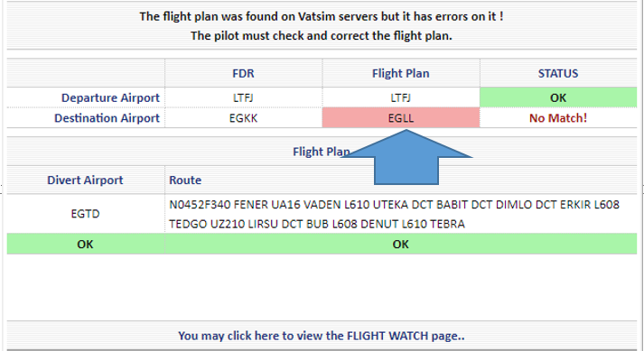Screen dimensions: 644x351
Task: Open the FLIGHT WATCH page link
Action: (x=322, y=336)
